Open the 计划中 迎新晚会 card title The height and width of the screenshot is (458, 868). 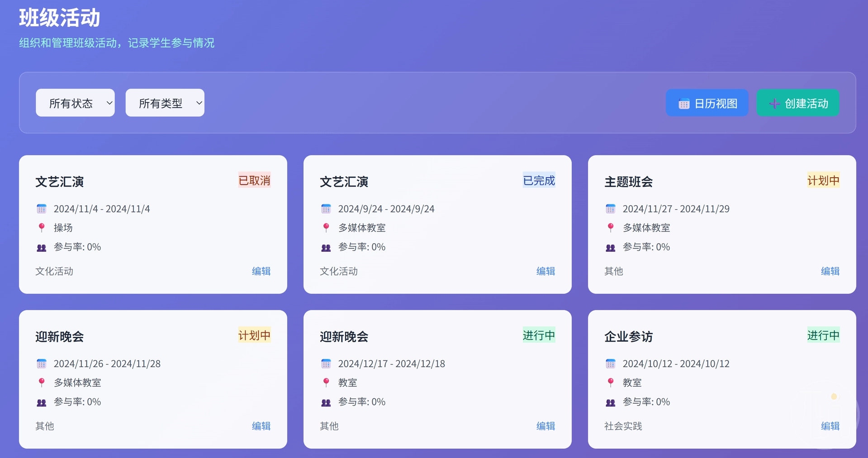60,336
